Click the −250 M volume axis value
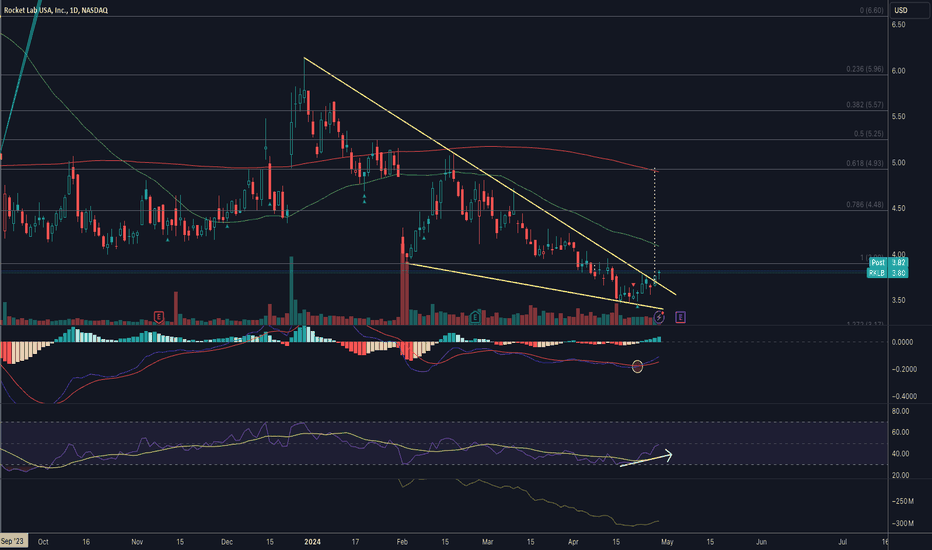 pyautogui.click(x=902, y=501)
